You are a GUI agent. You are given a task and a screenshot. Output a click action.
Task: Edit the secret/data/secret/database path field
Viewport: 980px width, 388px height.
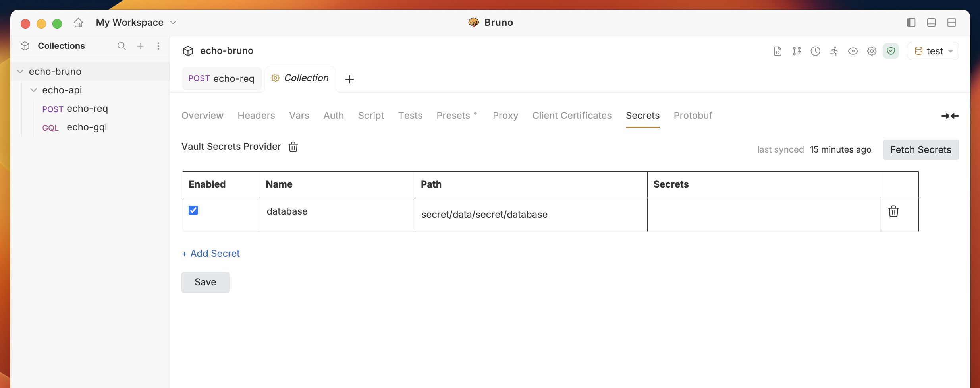click(531, 215)
